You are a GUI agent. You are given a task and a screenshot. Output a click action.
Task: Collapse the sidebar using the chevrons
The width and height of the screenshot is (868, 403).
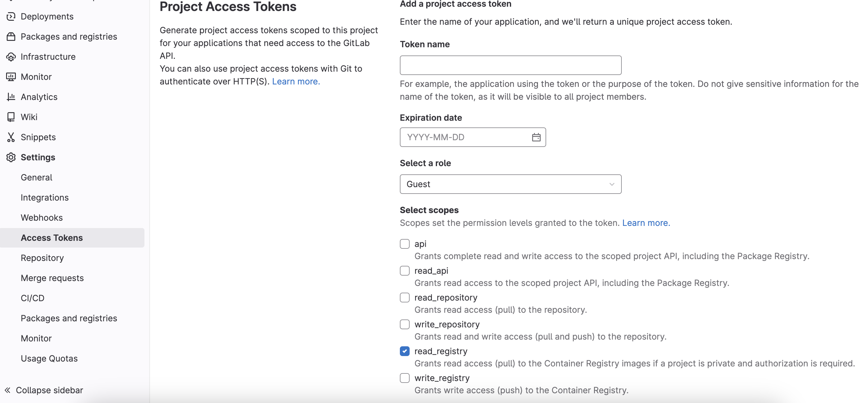click(x=7, y=390)
